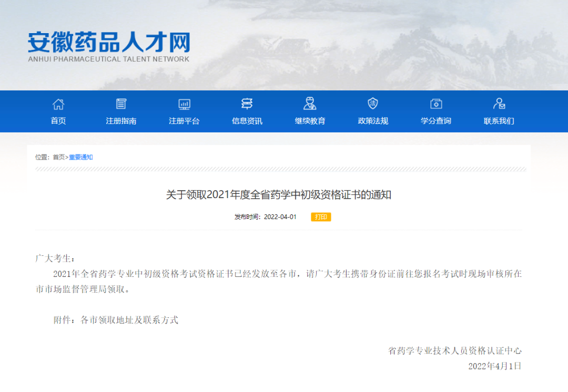
Task: Open attachment 各市领取地址及联系方式
Action: coord(129,320)
